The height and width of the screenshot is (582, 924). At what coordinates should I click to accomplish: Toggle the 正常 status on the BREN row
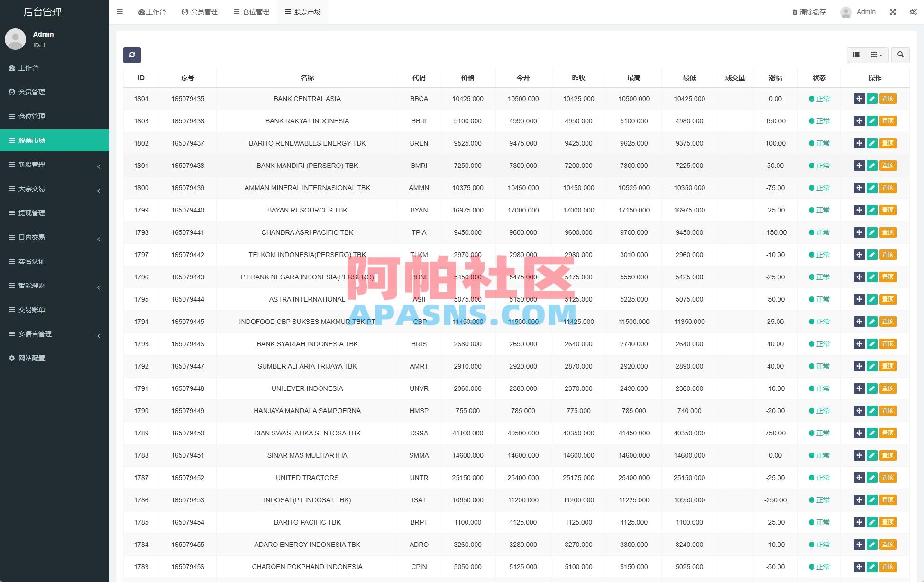tap(819, 143)
